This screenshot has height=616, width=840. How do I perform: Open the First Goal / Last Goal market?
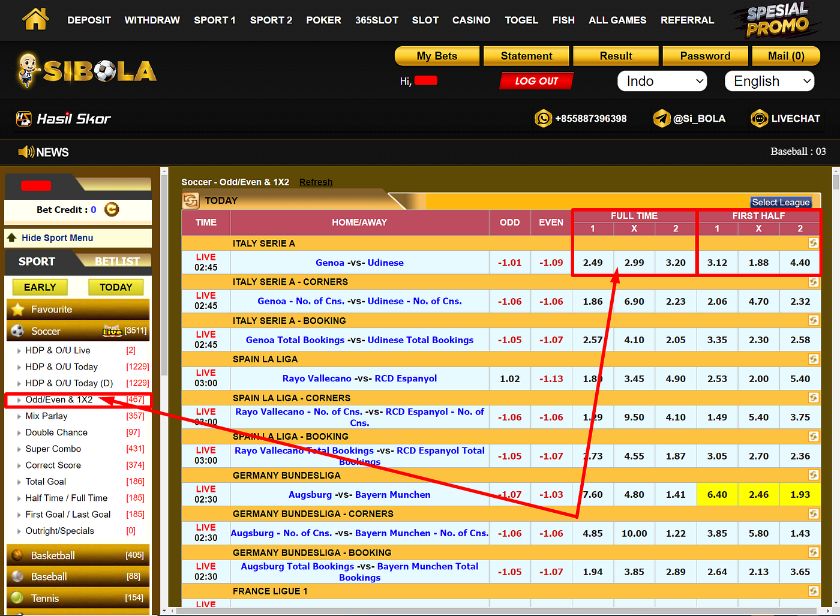click(x=68, y=515)
